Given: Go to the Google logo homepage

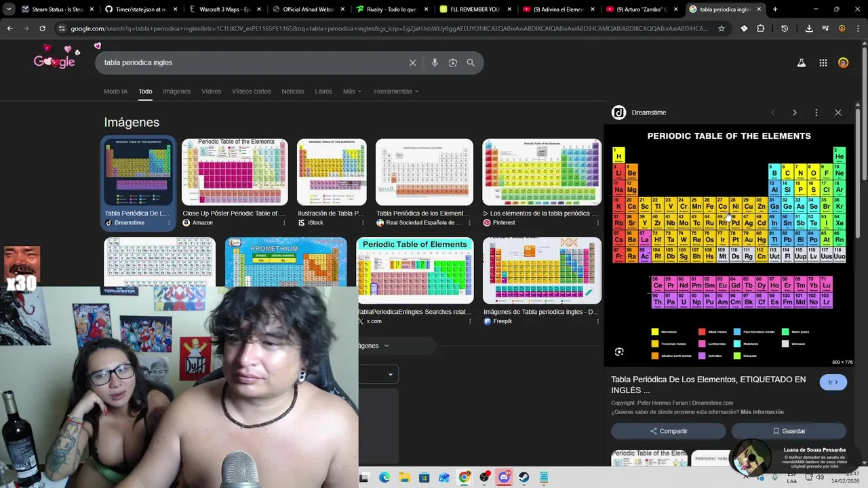Looking at the screenshot, I should (x=54, y=61).
